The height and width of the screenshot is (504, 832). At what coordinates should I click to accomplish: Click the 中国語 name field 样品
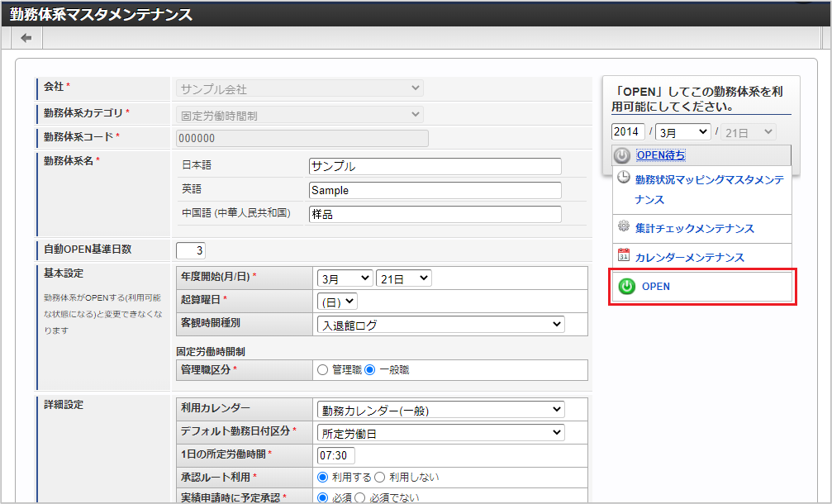tap(435, 214)
